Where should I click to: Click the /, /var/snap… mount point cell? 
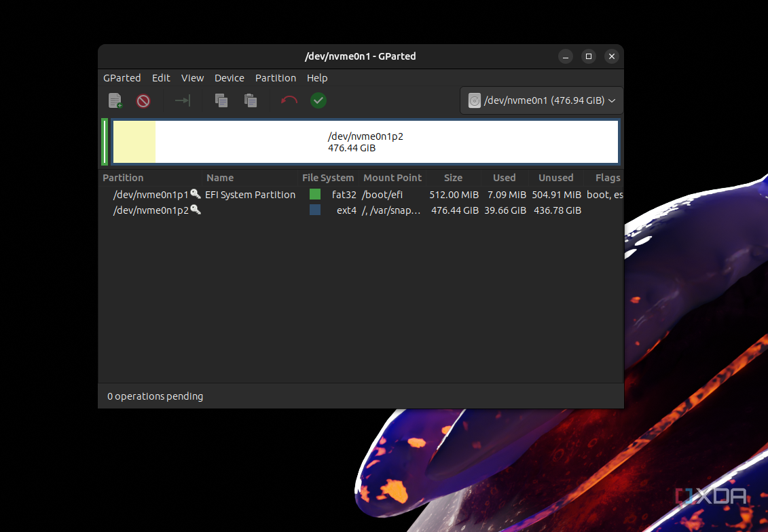tap(391, 210)
